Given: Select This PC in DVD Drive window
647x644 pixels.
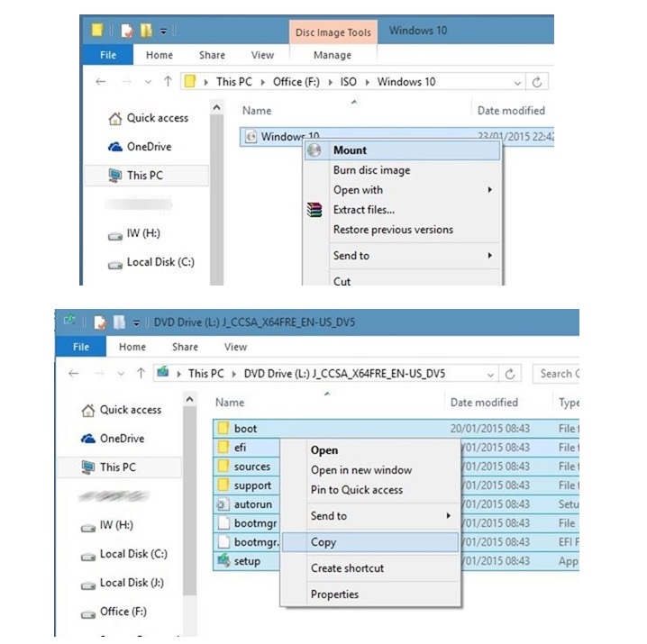Looking at the screenshot, I should coord(120,467).
